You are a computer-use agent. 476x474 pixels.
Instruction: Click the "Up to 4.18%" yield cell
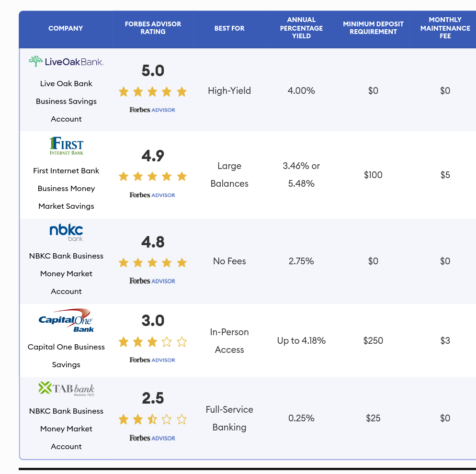301,341
